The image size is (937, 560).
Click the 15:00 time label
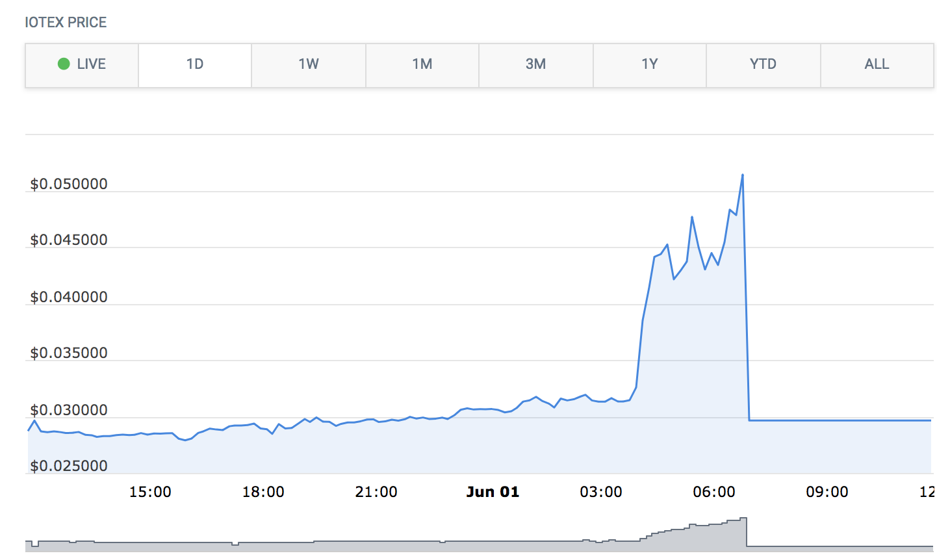tap(150, 492)
